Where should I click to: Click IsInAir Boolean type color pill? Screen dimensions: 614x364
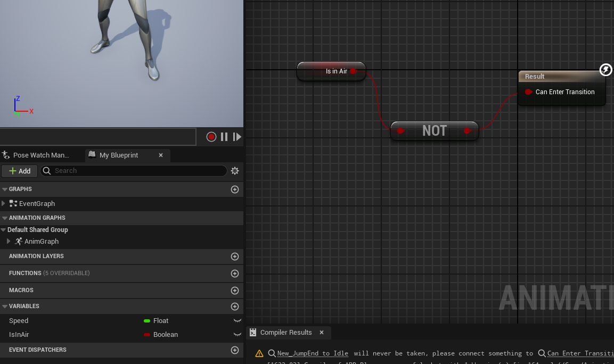(x=147, y=335)
